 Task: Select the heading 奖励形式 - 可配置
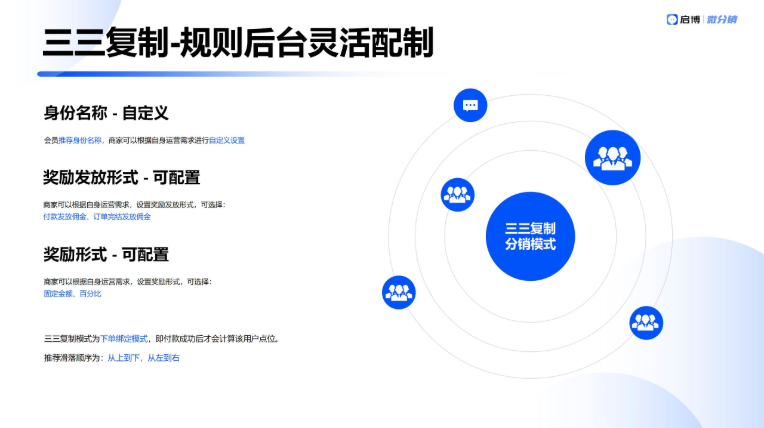[x=106, y=254]
